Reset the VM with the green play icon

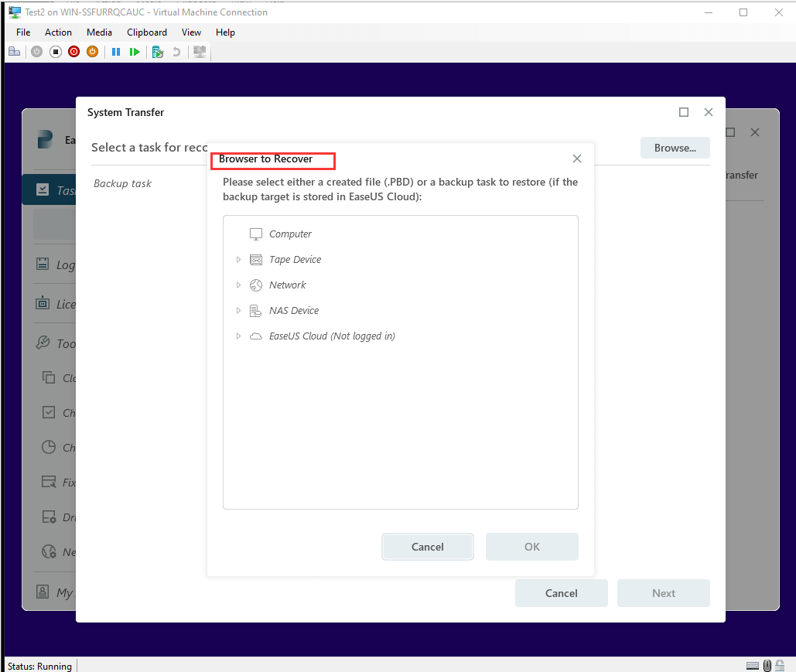(135, 52)
